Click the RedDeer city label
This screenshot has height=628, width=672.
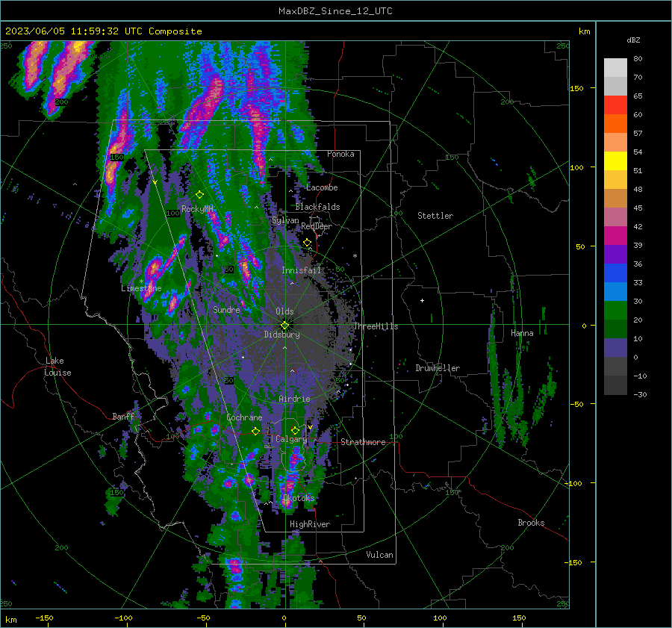click(317, 226)
